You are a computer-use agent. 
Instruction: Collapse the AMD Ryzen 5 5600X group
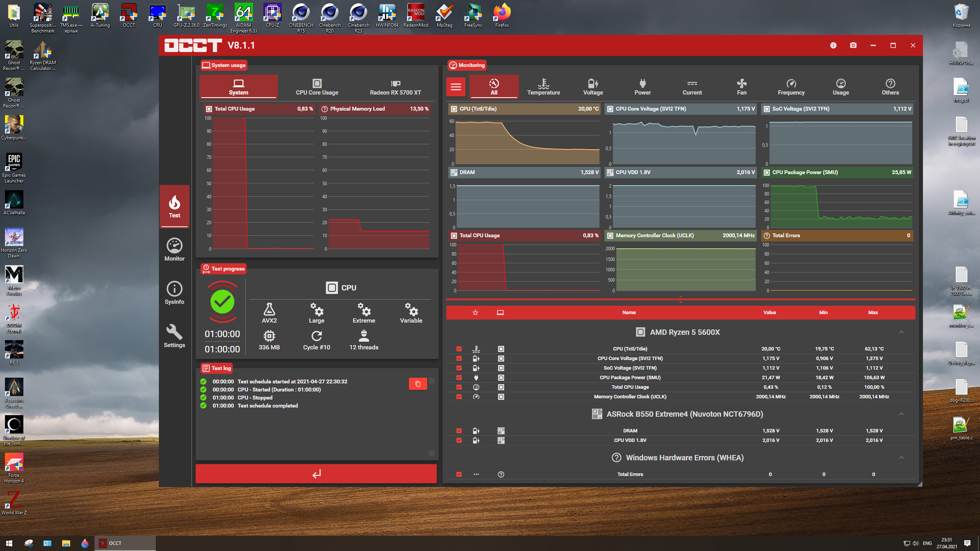901,332
